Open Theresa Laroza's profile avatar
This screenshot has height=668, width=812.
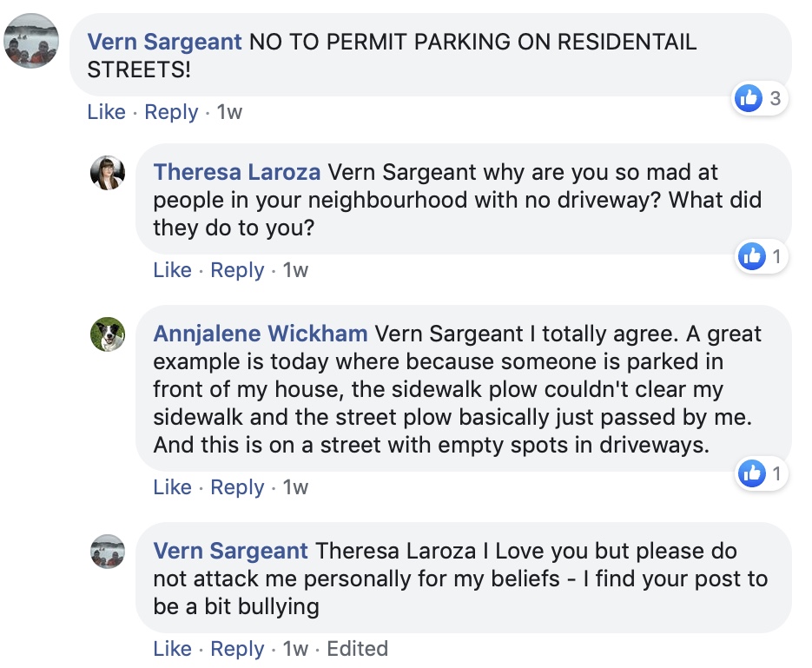coord(108,173)
